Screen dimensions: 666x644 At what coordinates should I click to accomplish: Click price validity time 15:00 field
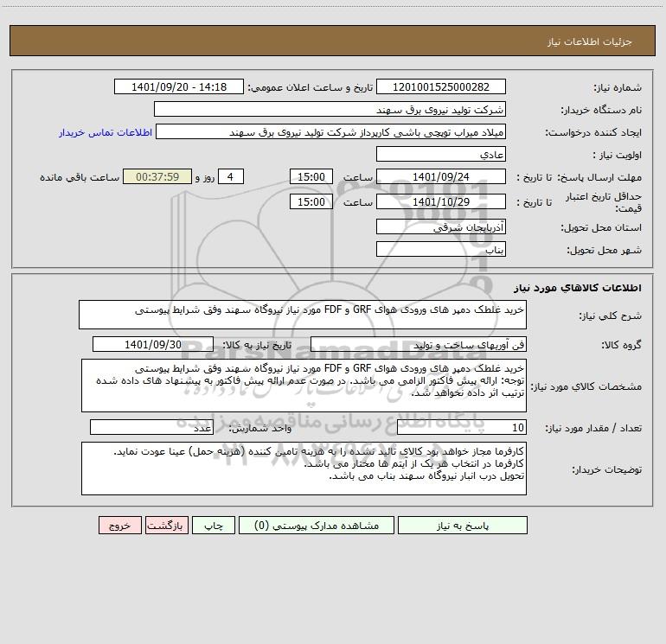click(311, 202)
